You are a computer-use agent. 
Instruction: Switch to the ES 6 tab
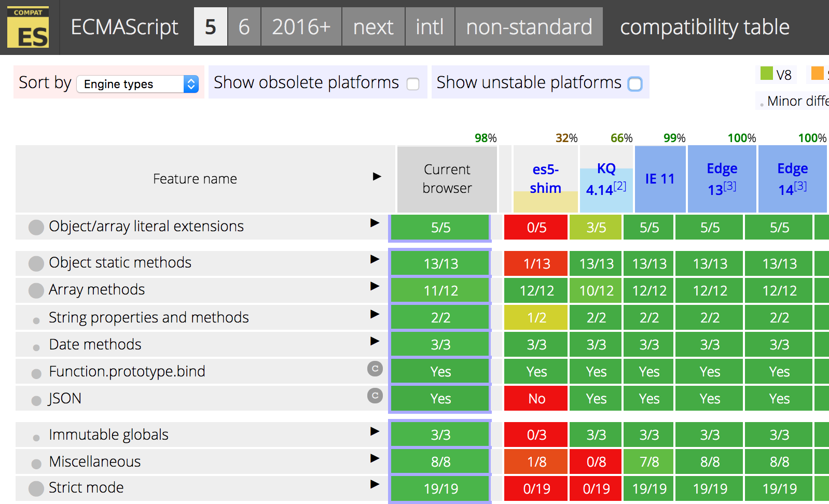[244, 27]
